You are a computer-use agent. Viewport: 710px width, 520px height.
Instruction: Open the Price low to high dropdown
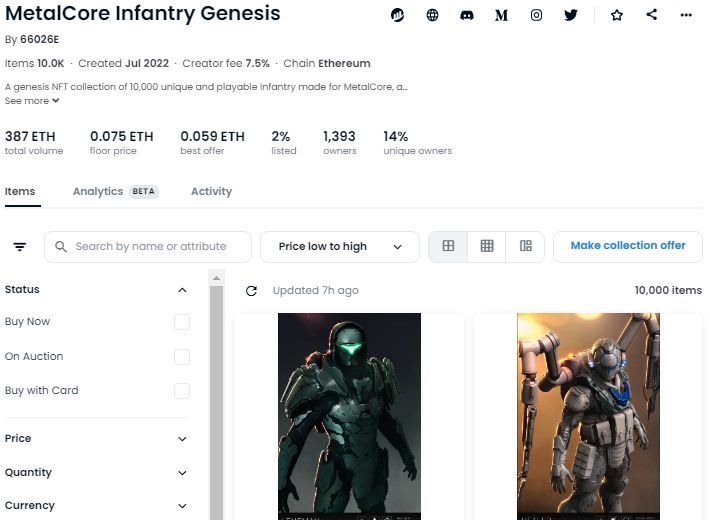coord(340,247)
